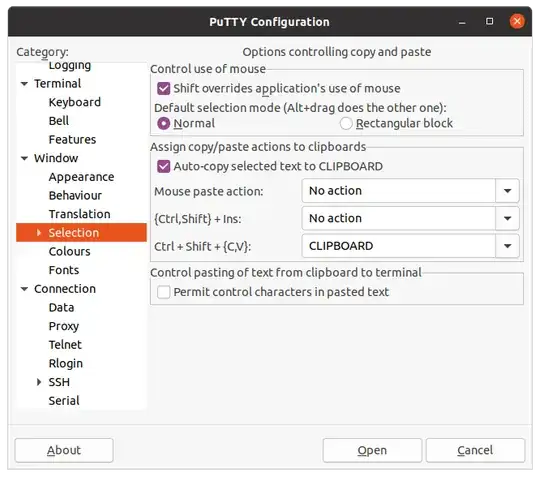Screen dimensions: 540x477
Task: Collapse the Window tree node
Action: click(x=24, y=158)
